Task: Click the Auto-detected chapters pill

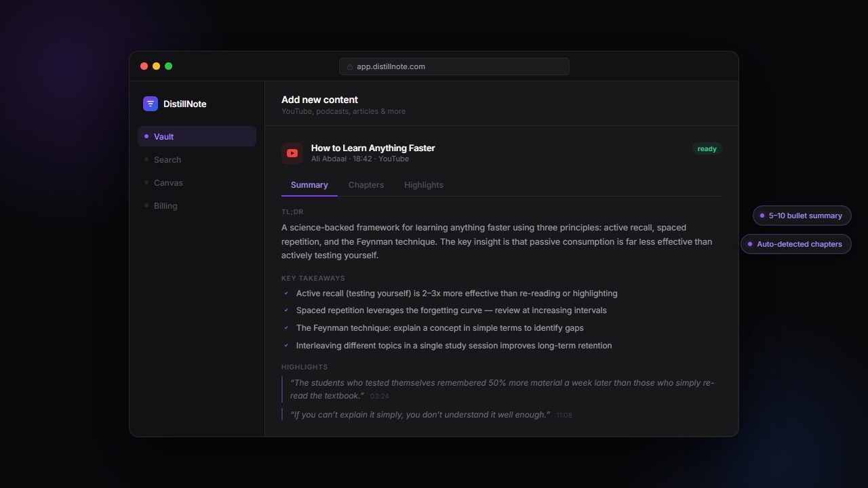Action: [x=796, y=244]
